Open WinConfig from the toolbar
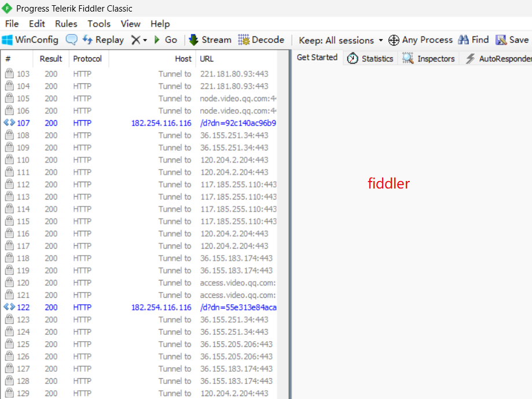The image size is (532, 399). [30, 40]
